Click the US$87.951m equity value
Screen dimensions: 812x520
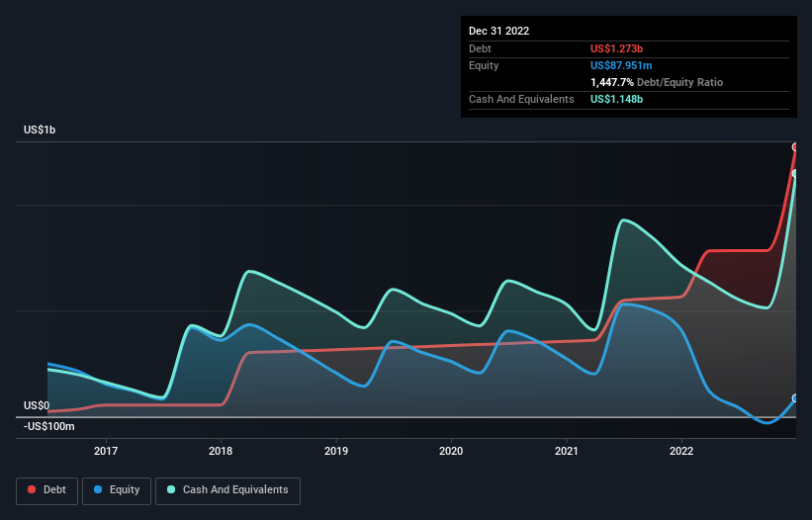coord(621,65)
